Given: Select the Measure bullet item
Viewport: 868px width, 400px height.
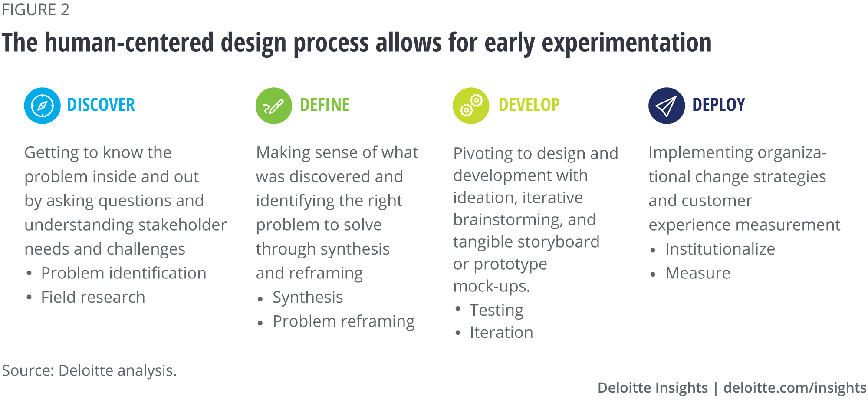Looking at the screenshot, I should click(697, 273).
